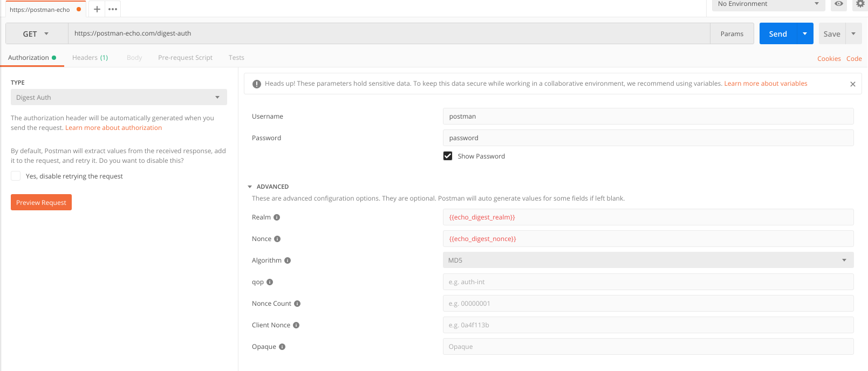Click the Username input field
Image resolution: width=868 pixels, height=371 pixels.
[x=648, y=116]
